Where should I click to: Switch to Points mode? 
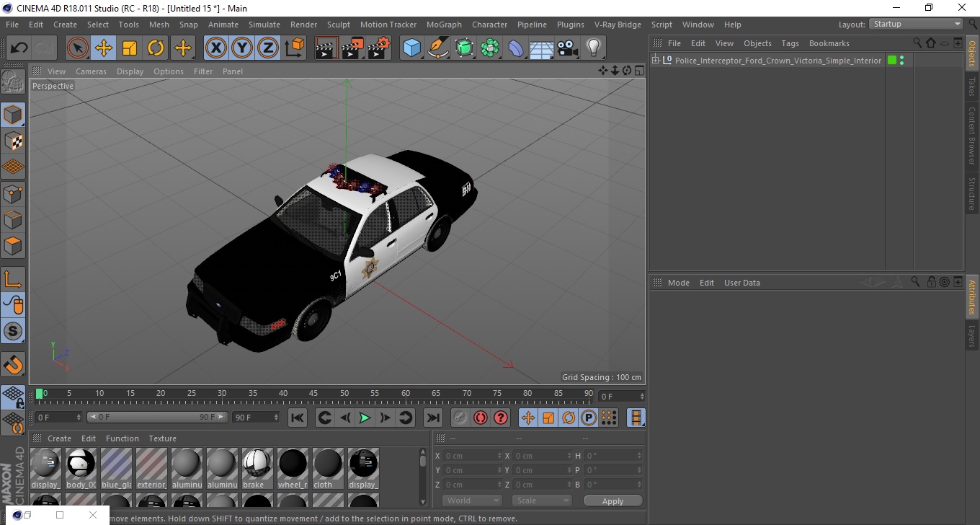13,193
